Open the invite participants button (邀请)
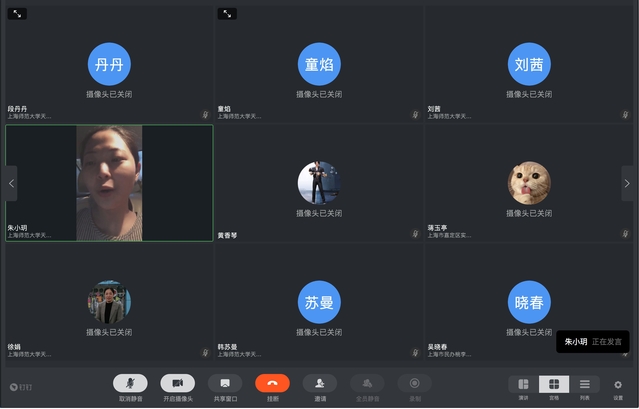Screen dimensions: 639x409 click(x=320, y=383)
